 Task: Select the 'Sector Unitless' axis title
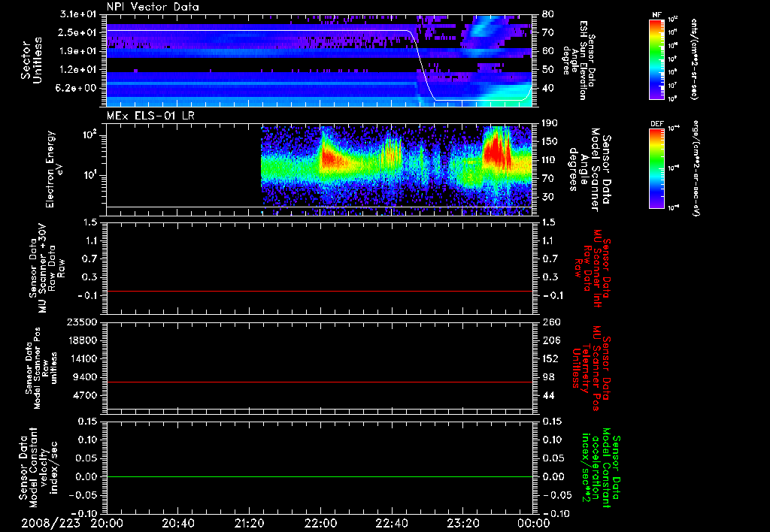click(x=32, y=60)
